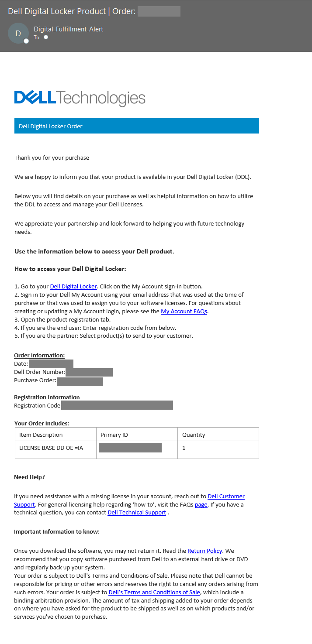Click the sender name Digital_Fulfillment_Alert
Viewport: 312px width, 644px height.
68,29
